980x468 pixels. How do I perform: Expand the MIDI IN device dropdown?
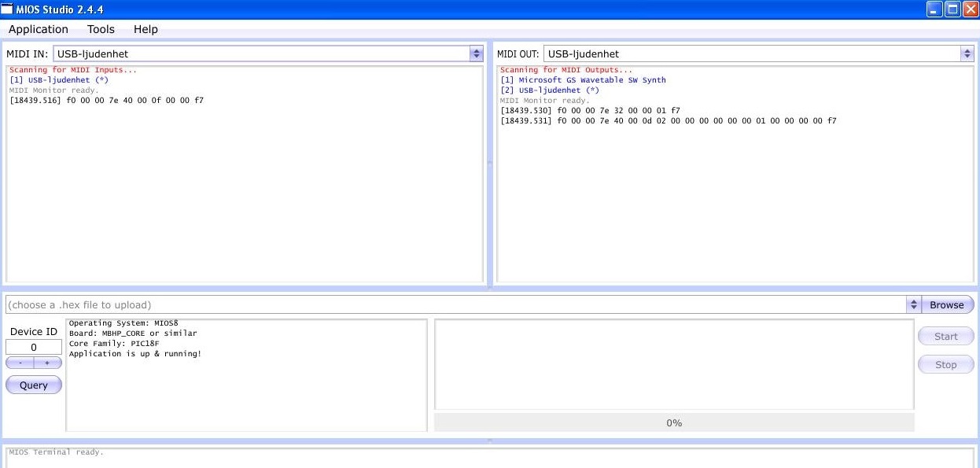click(476, 53)
